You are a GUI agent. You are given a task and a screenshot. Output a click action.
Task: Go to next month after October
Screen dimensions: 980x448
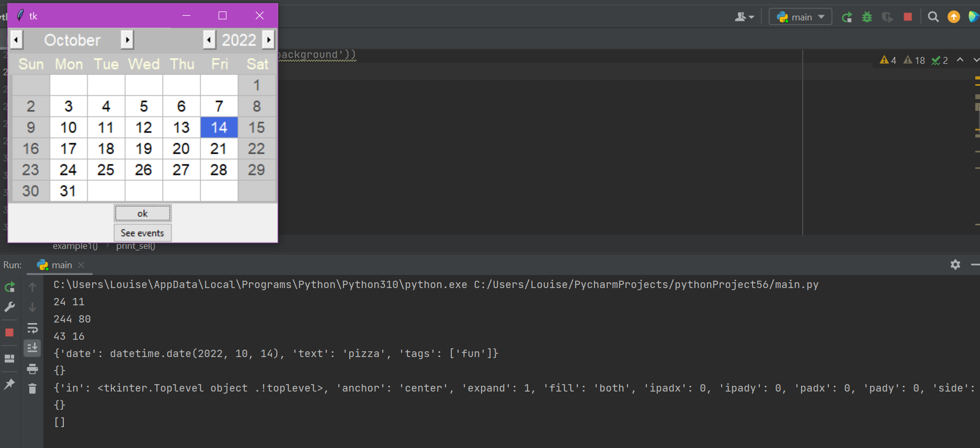127,40
